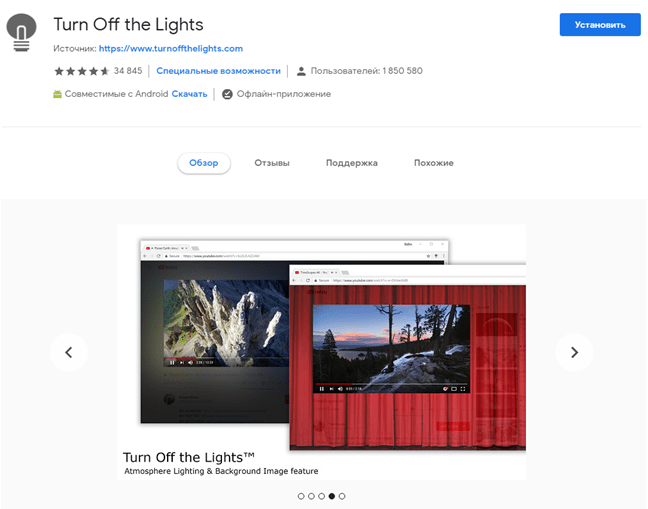Click the Turn Off the Lights title
648x509 pixels.
point(129,24)
